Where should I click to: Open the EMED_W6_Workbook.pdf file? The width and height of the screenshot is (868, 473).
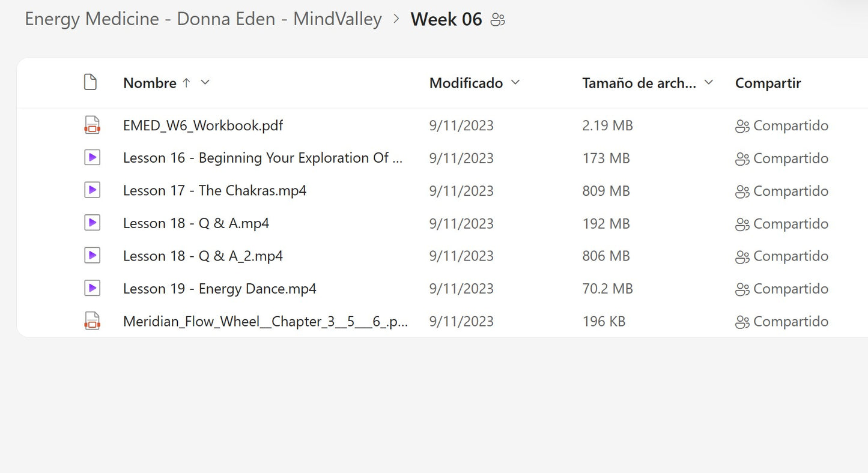[x=203, y=125]
